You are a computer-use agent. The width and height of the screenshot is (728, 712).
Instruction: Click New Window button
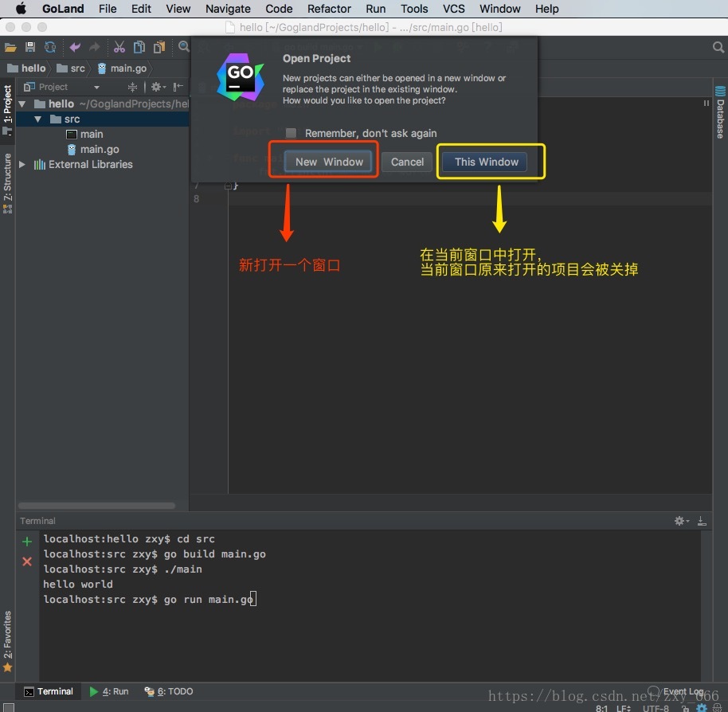[328, 162]
